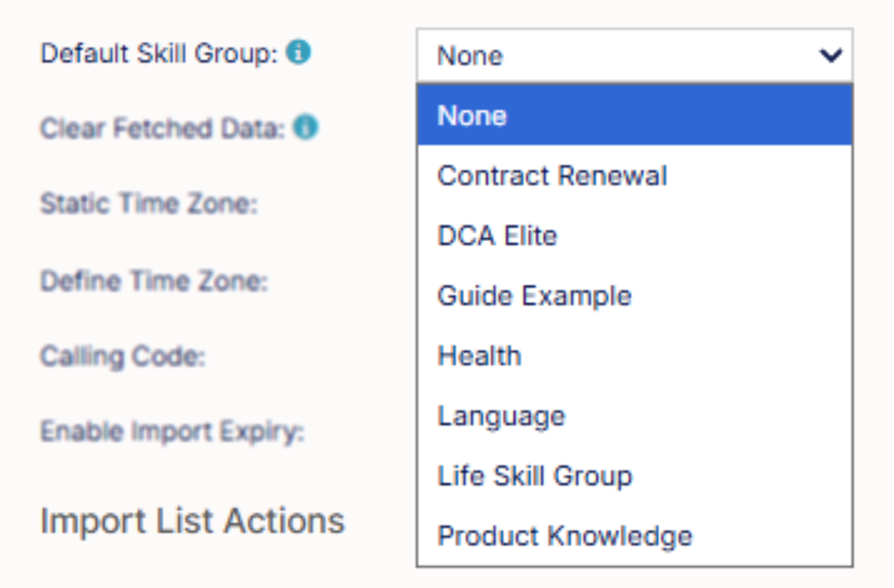Click the Default Skill Group label

[x=159, y=54]
